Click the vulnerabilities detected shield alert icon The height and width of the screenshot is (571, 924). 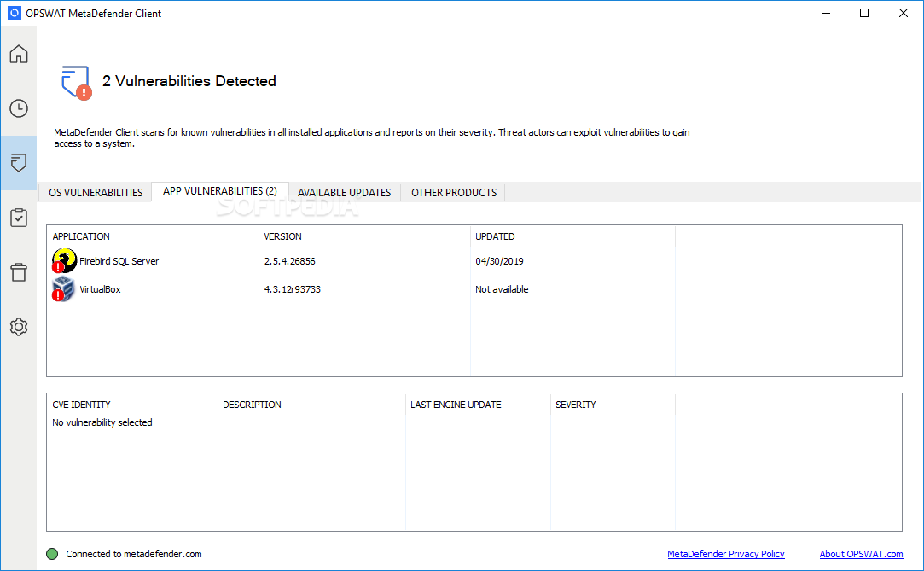pyautogui.click(x=77, y=83)
